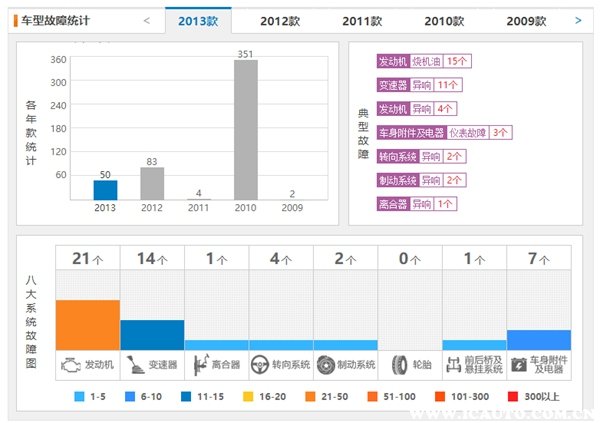Open the 车身附件及电器 仪表故障 fault link
Viewport: 600px width, 423px height.
[443, 132]
